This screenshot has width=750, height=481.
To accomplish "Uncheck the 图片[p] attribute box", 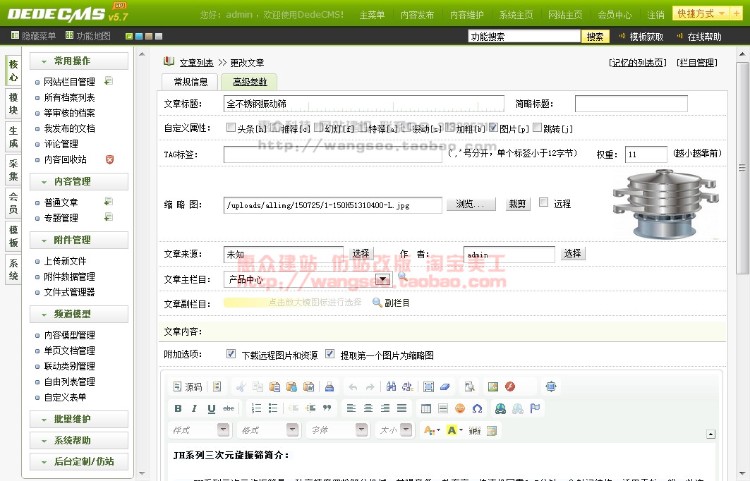I will [x=494, y=127].
